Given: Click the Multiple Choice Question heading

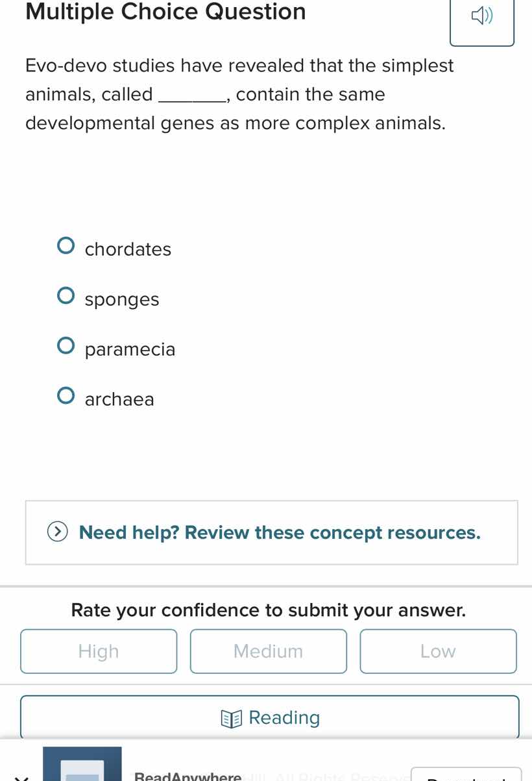Looking at the screenshot, I should tap(165, 12).
